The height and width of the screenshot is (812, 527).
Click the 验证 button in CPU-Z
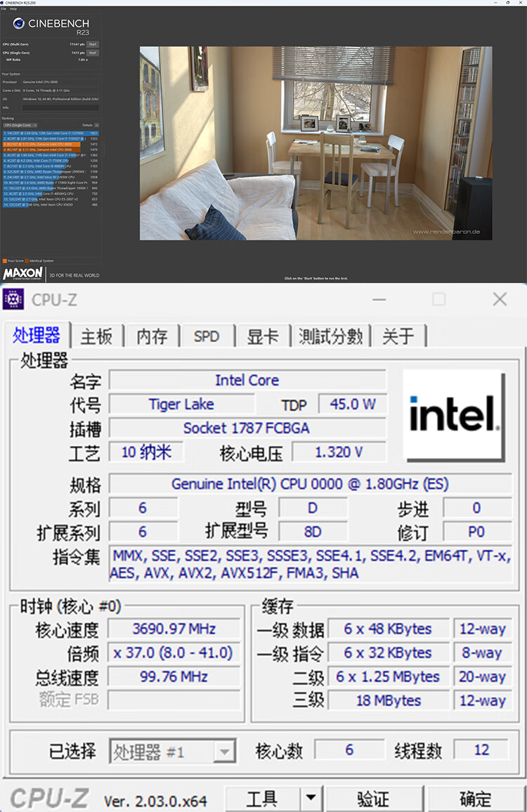click(373, 799)
